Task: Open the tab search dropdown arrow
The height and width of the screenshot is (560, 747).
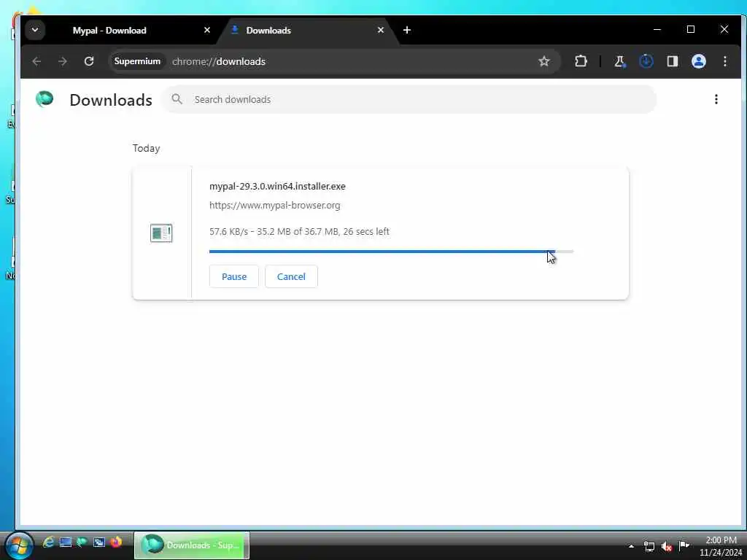Action: click(x=35, y=30)
